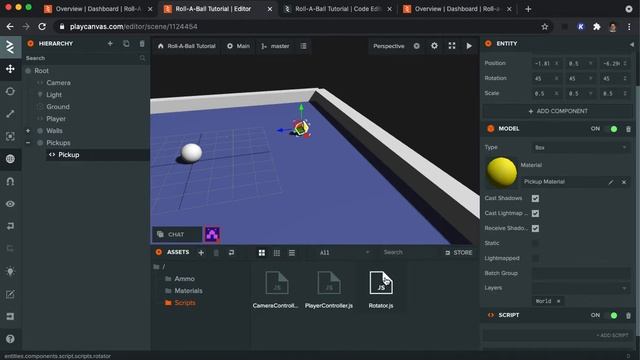Open the scene list menu icon

[303, 46]
